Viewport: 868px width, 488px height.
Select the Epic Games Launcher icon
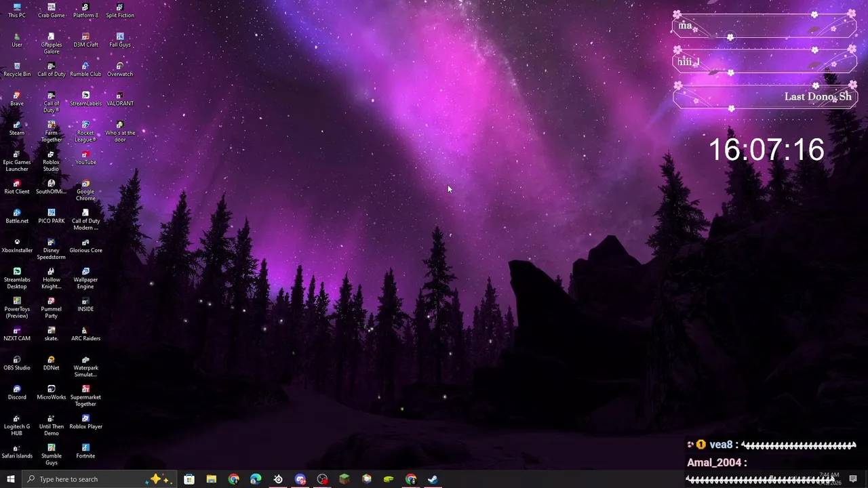coord(17,161)
